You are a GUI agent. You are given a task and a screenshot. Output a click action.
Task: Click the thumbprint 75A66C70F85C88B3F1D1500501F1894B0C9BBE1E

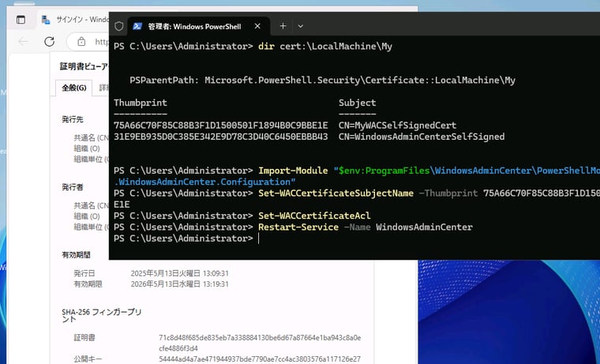pyautogui.click(x=221, y=126)
